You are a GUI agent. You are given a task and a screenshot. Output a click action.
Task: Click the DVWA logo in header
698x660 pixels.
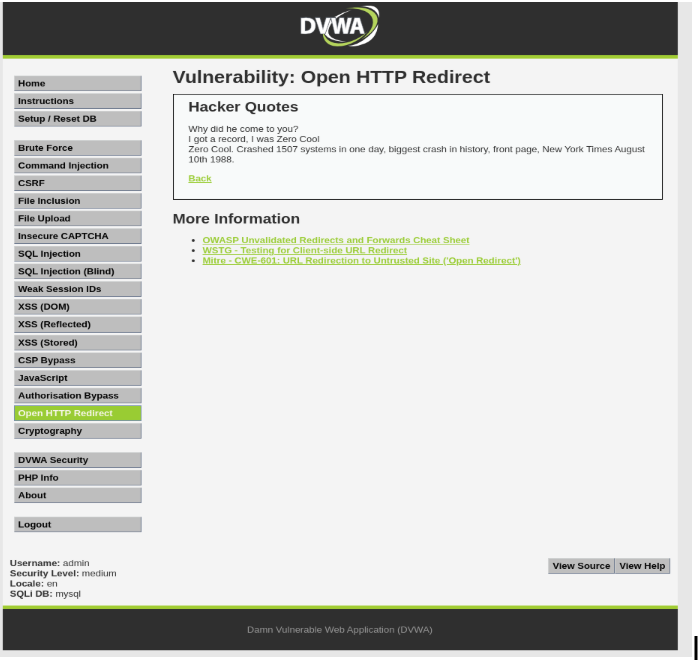click(339, 27)
